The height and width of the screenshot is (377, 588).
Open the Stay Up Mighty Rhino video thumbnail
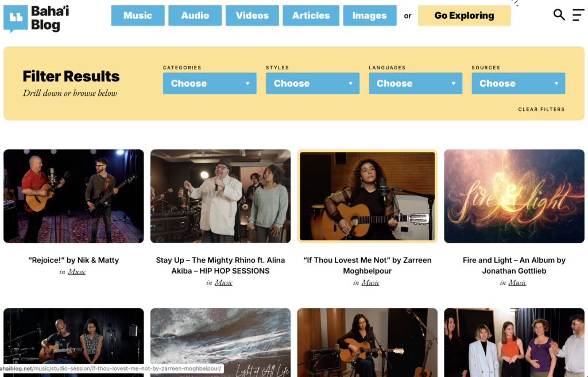click(220, 196)
